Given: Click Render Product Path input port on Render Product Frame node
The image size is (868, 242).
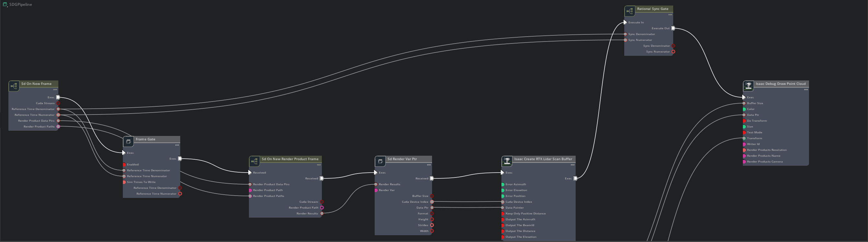Looking at the screenshot, I should 250,190.
